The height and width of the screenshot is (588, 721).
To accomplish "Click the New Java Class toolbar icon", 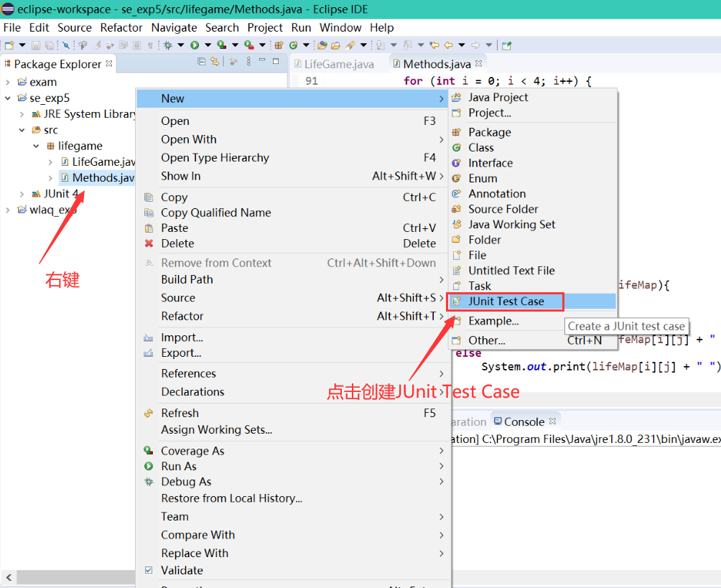I will point(294,45).
